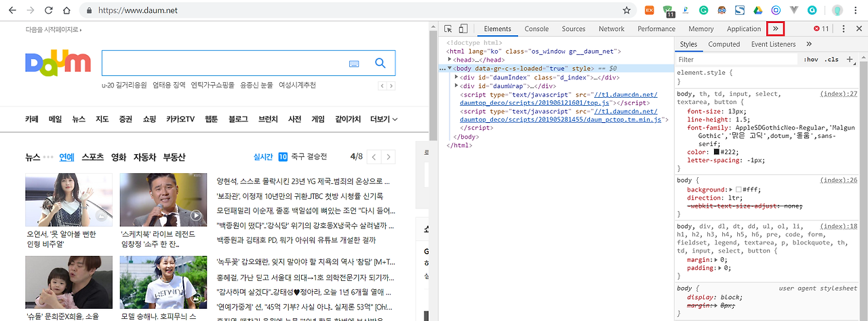This screenshot has width=868, height=321.
Task: Show more DevTools tabs after Application
Action: coord(776,29)
